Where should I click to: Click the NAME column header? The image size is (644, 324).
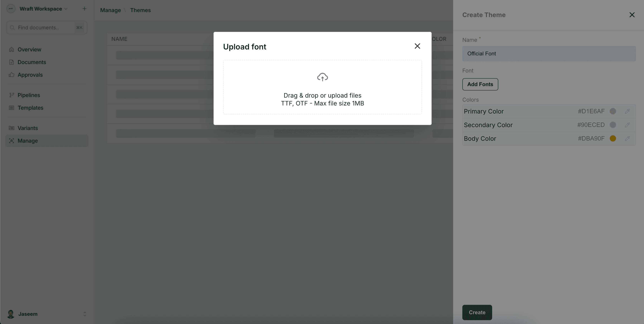coord(119,39)
